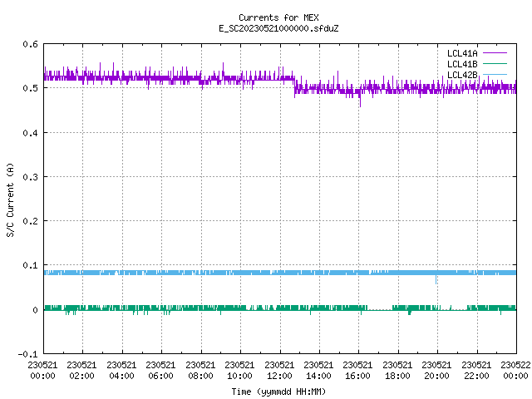Viewport: 532px width, 399px height.
Task: Click the "0.2" y-axis tick label
Action: pos(30,221)
